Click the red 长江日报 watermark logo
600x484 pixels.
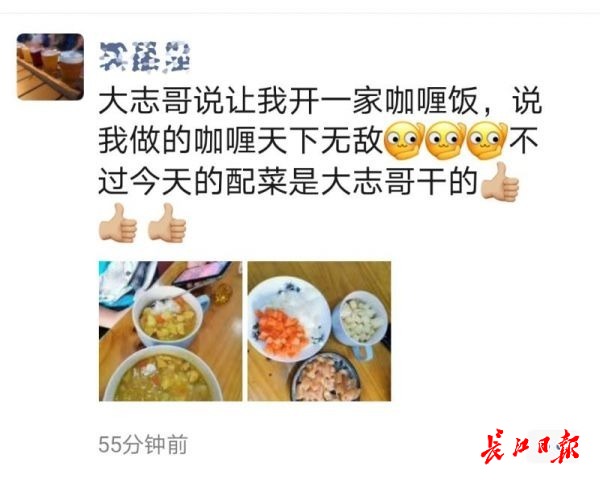coord(530,447)
